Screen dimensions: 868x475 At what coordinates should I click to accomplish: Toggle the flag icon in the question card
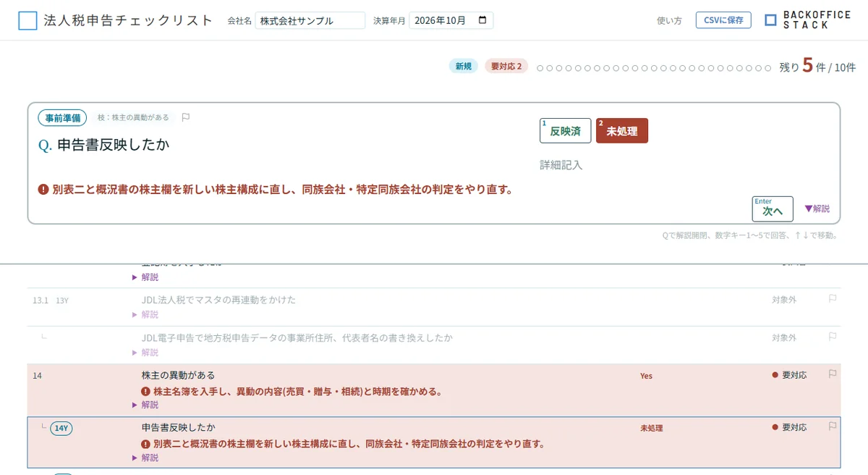(x=186, y=117)
